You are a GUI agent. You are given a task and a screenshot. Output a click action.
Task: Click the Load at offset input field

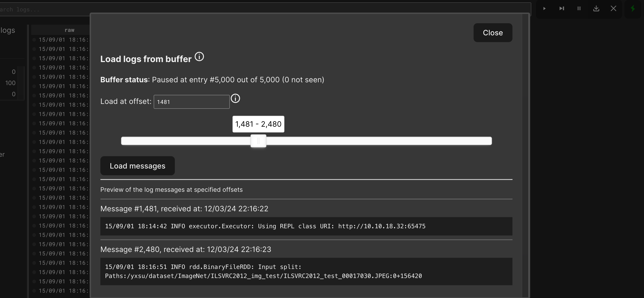[x=191, y=102]
